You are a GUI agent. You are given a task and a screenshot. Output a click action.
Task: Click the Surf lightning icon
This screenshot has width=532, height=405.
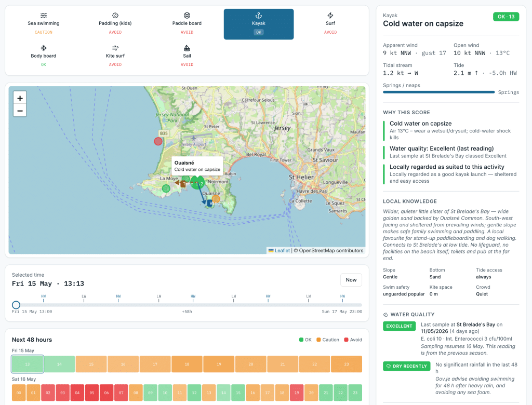330,16
